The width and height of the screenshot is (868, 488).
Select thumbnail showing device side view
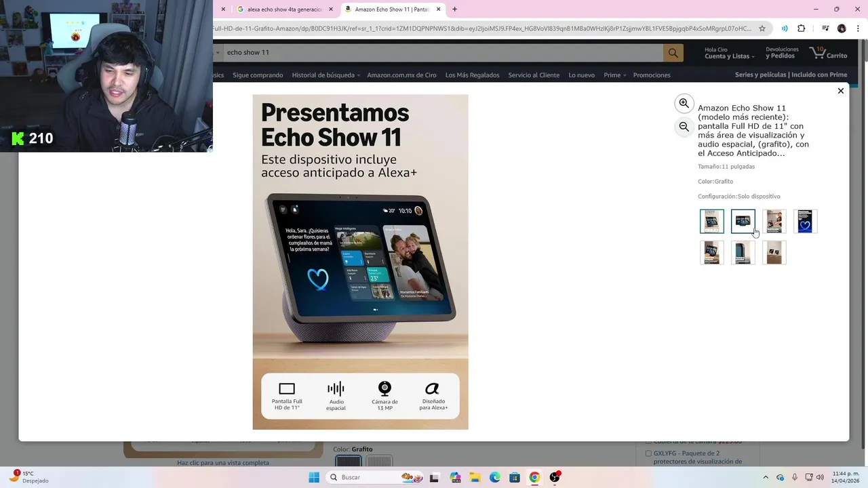coord(743,253)
